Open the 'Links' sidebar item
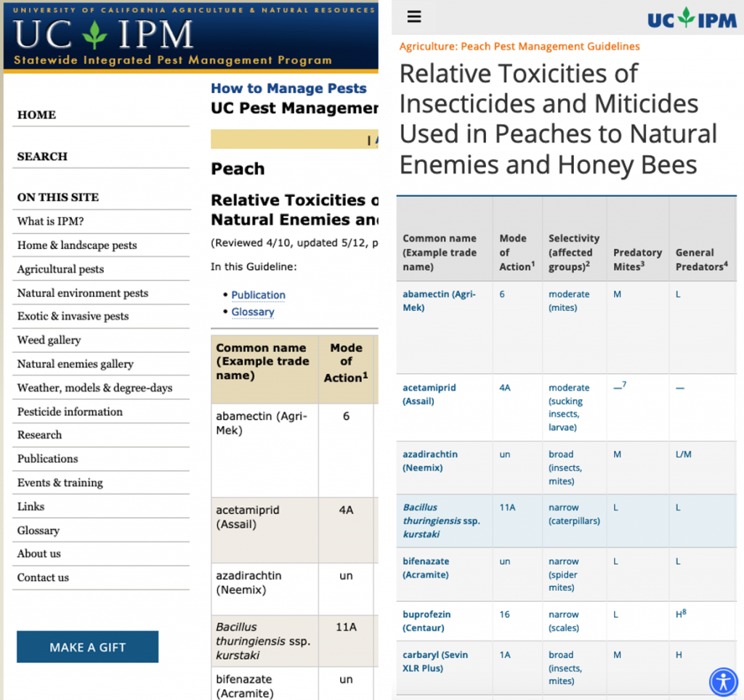 point(31,507)
